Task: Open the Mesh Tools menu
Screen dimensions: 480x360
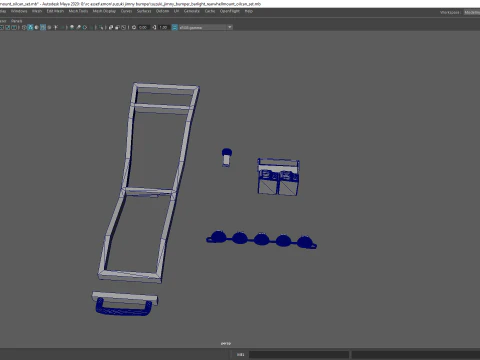Action: coord(78,11)
